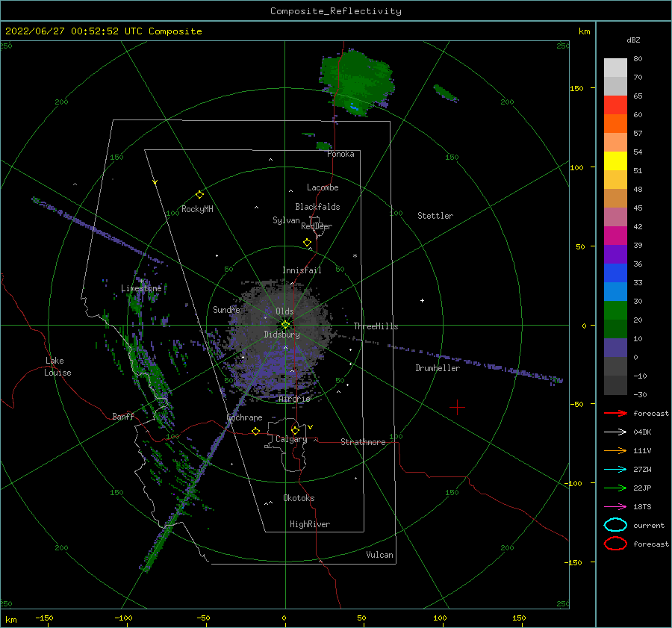The width and height of the screenshot is (672, 628).
Task: Click the green echo cell north of Ponoka
Action: (357, 82)
